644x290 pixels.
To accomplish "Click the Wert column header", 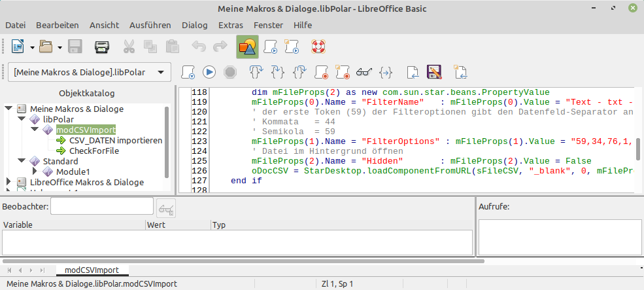I will (x=178, y=225).
